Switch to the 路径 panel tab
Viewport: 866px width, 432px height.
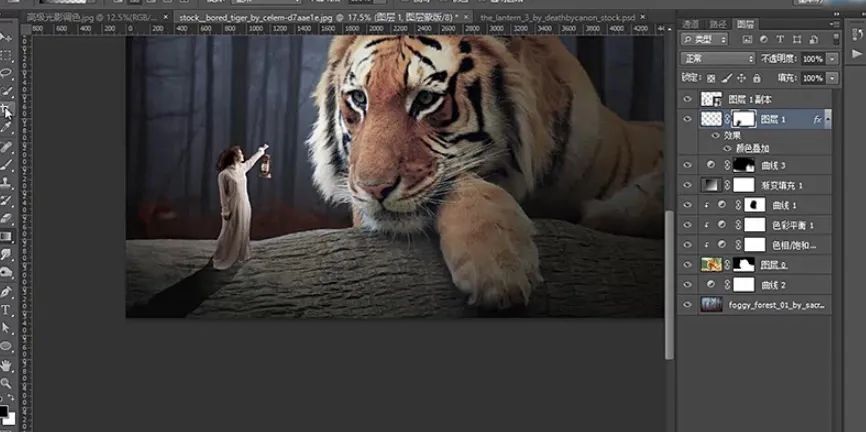[718, 23]
